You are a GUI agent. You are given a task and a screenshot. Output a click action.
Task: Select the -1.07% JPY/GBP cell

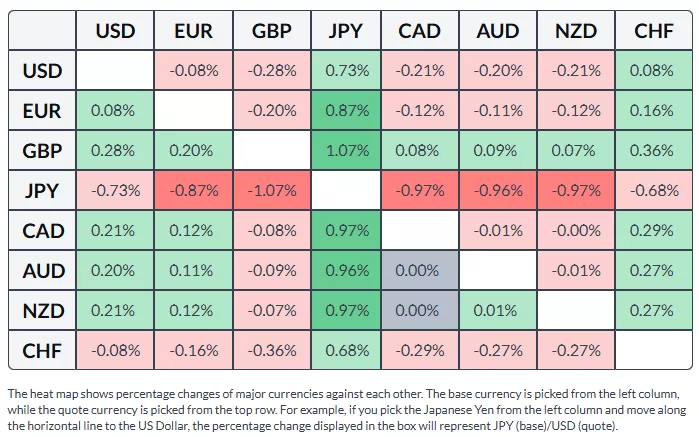[268, 191]
